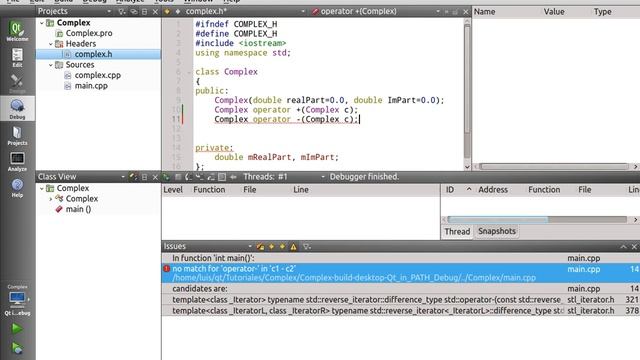Open the Design mode

[17, 84]
